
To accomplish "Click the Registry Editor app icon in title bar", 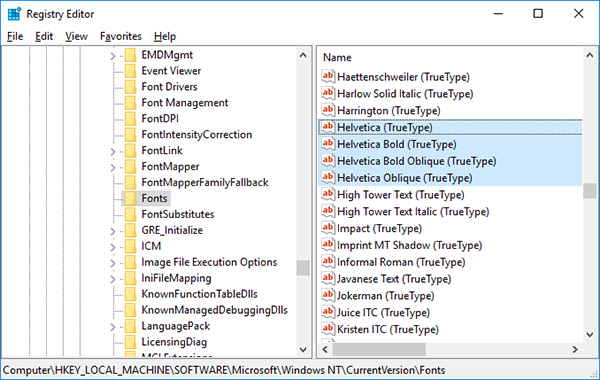I will (x=14, y=14).
